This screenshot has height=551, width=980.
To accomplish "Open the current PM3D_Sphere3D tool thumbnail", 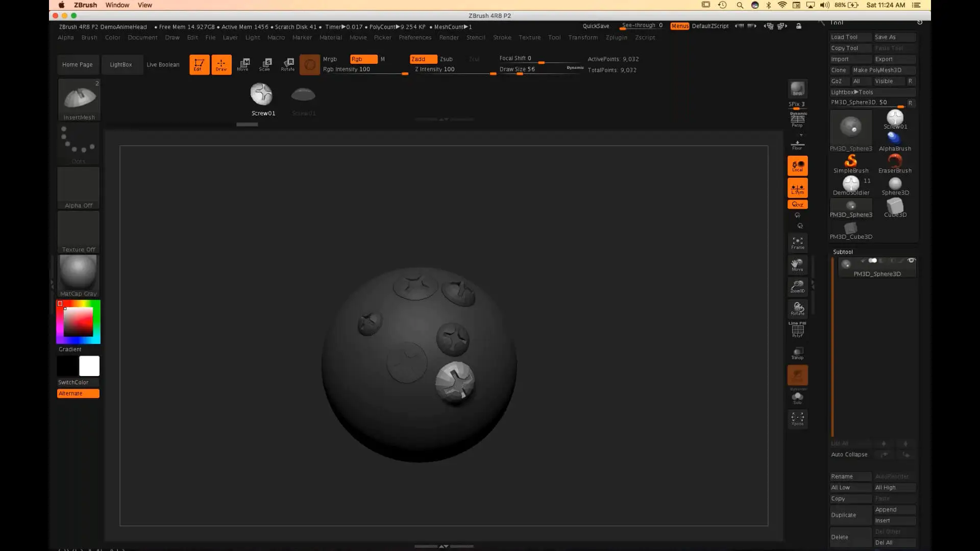I will [x=850, y=131].
